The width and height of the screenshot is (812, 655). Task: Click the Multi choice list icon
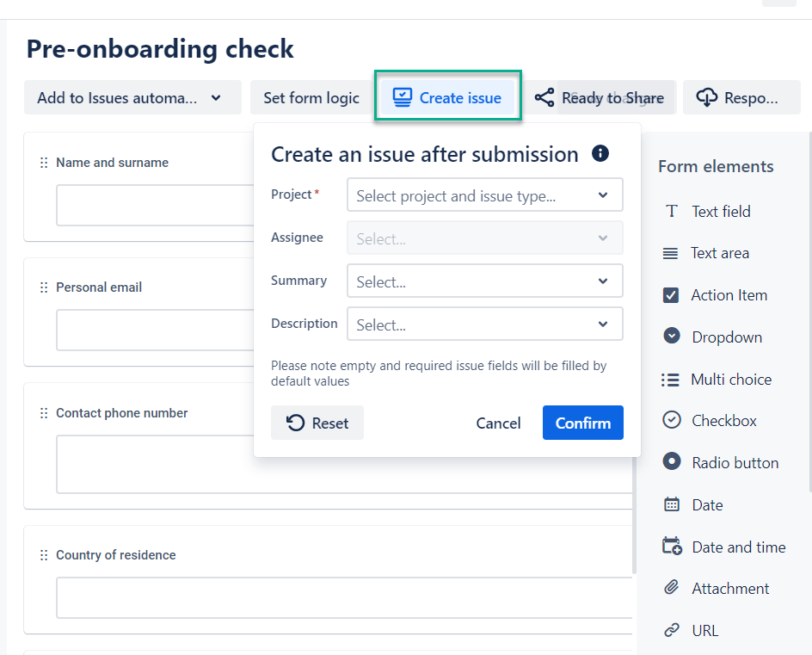(x=671, y=379)
